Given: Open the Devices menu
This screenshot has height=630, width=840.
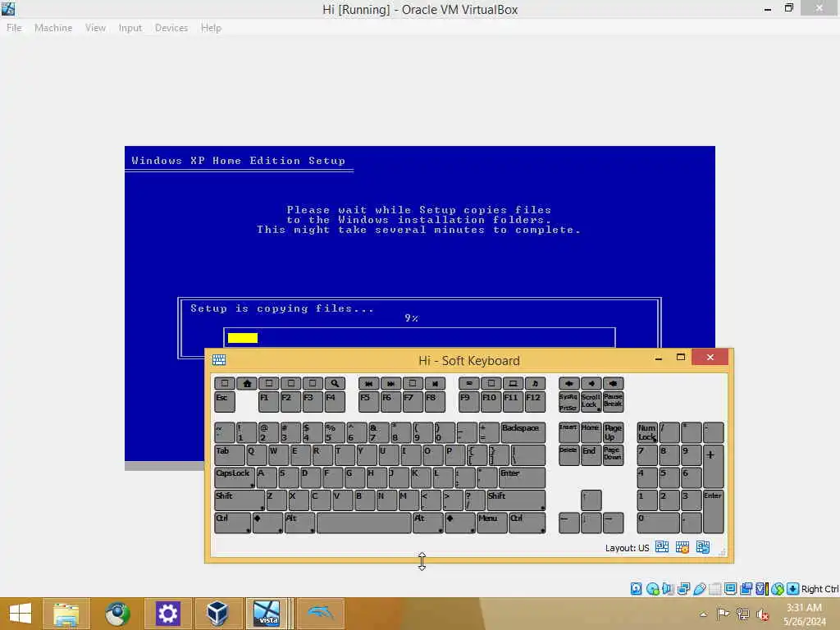Looking at the screenshot, I should [x=171, y=28].
